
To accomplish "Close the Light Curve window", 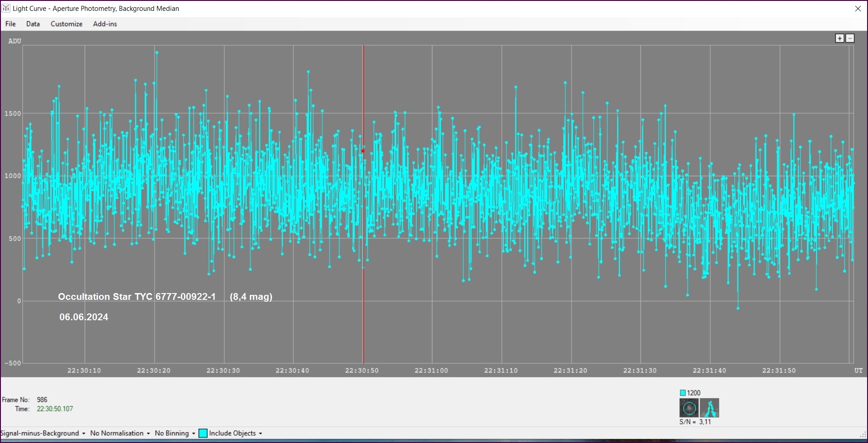I will point(858,9).
